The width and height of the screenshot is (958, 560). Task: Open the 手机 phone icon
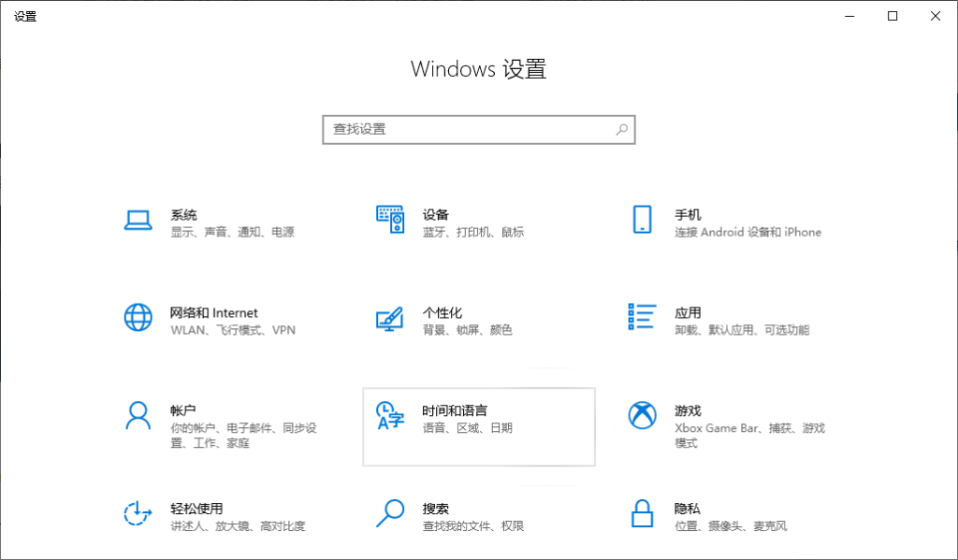642,220
